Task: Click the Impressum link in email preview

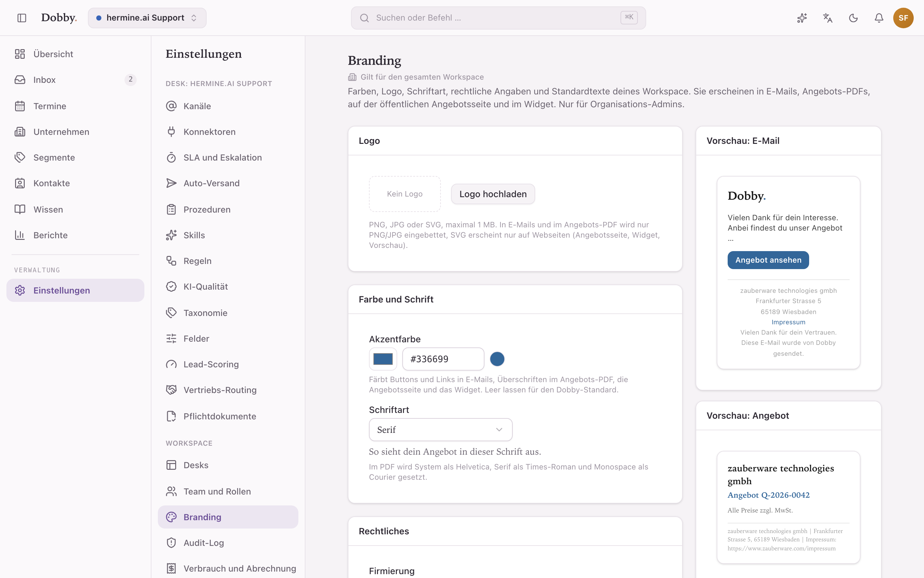Action: pyautogui.click(x=789, y=322)
